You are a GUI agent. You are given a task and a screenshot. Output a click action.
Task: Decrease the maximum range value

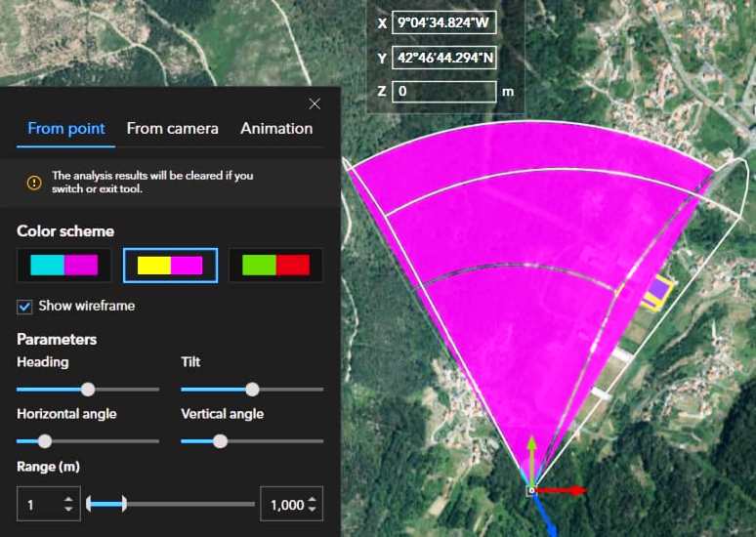pyautogui.click(x=312, y=510)
